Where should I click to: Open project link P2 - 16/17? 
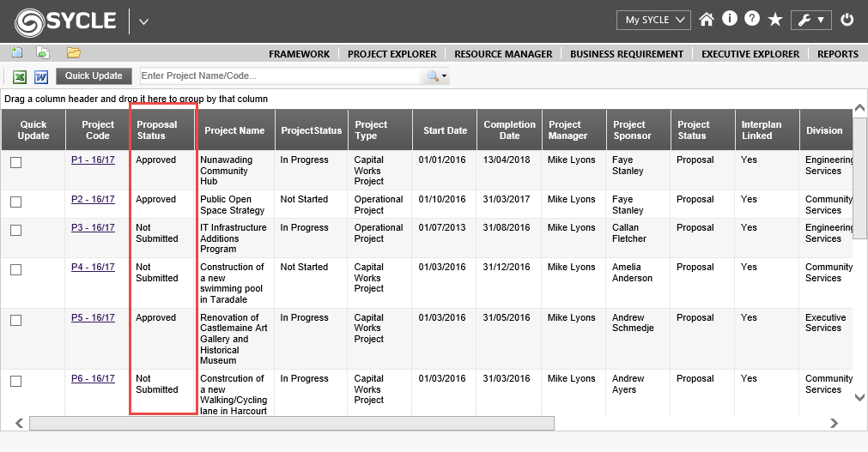click(x=93, y=199)
